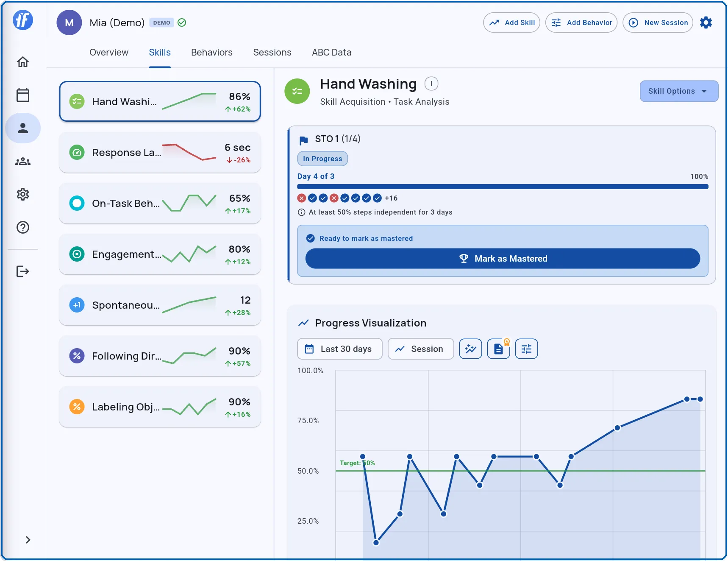Screen dimensions: 728x561
Task: Open the report document icon
Action: [498, 349]
